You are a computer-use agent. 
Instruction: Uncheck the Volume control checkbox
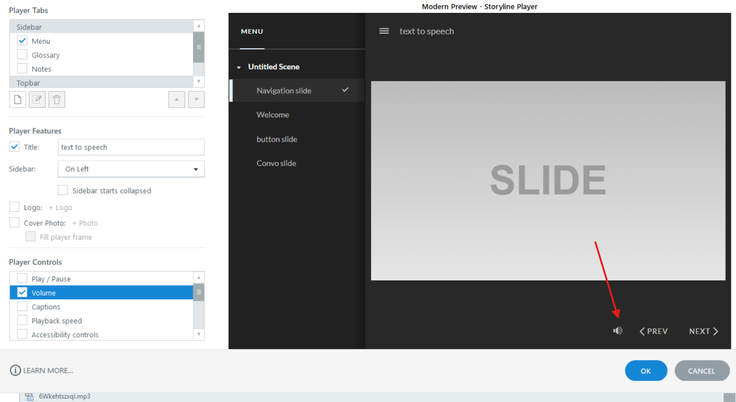pos(22,292)
